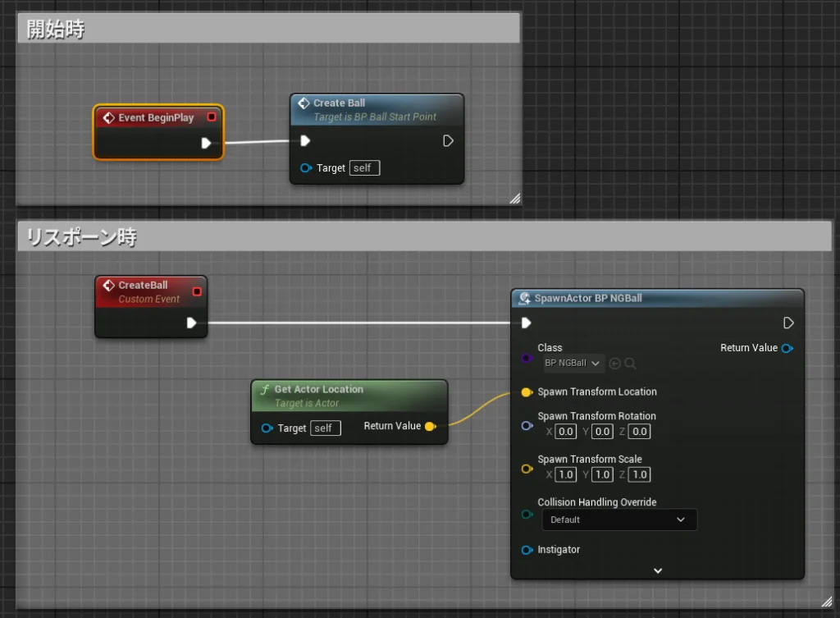The height and width of the screenshot is (618, 840).
Task: Click the CreateBall custom event icon
Action: click(107, 286)
